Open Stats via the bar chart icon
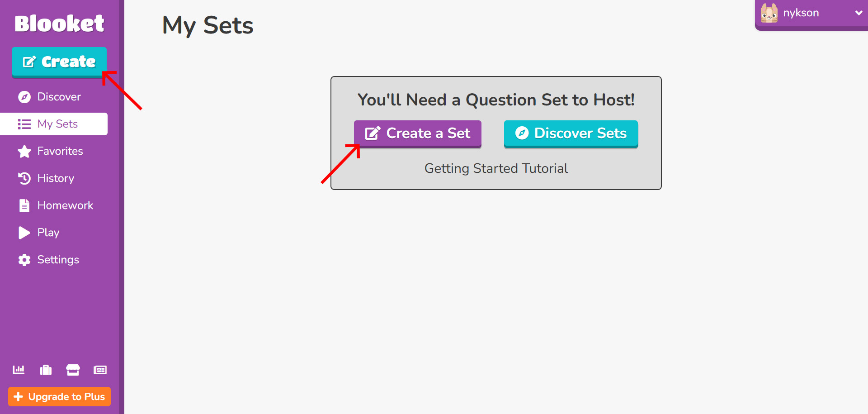The height and width of the screenshot is (414, 868). (19, 370)
